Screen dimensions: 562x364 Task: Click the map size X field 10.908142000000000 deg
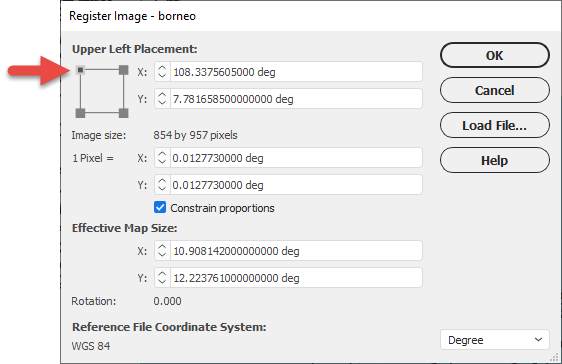(296, 251)
